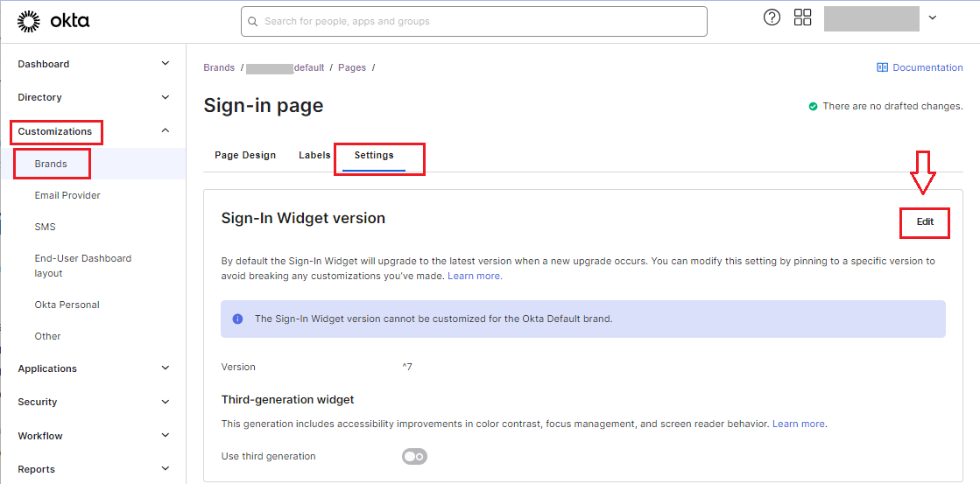Open Other in the sidebar
This screenshot has width=980, height=484.
[47, 336]
